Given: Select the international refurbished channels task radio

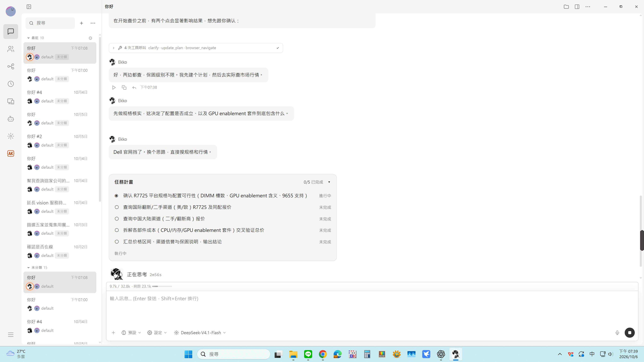Looking at the screenshot, I should [117, 207].
